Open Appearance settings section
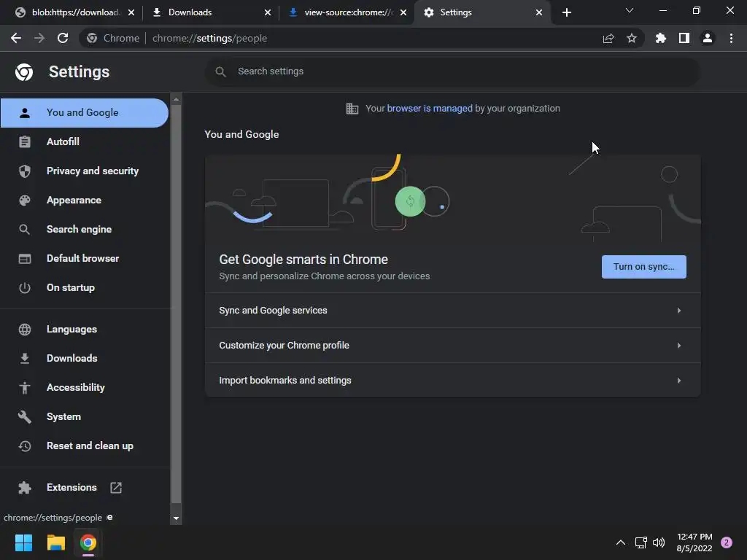 click(x=85, y=201)
